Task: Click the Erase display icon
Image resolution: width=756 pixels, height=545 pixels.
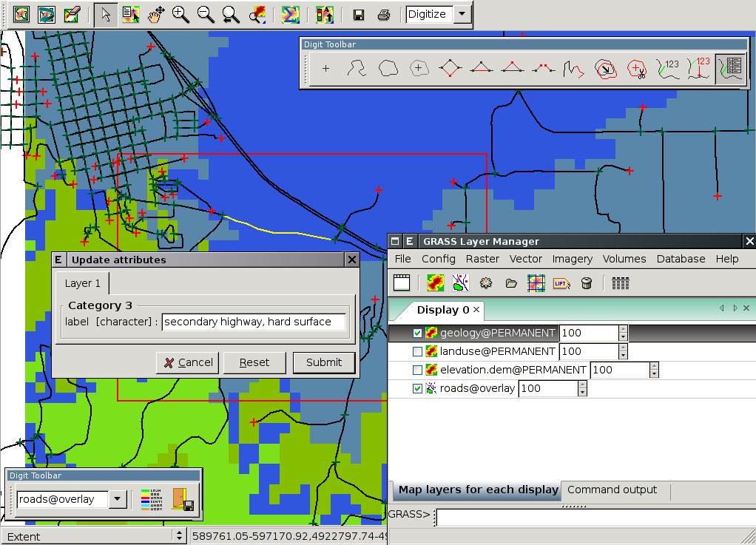Action: click(x=72, y=15)
